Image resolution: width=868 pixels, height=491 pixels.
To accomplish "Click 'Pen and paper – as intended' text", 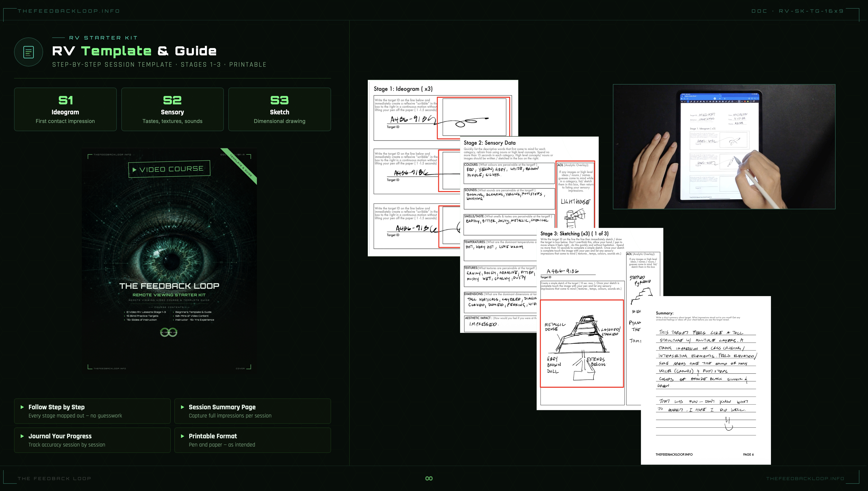I will 222,445.
